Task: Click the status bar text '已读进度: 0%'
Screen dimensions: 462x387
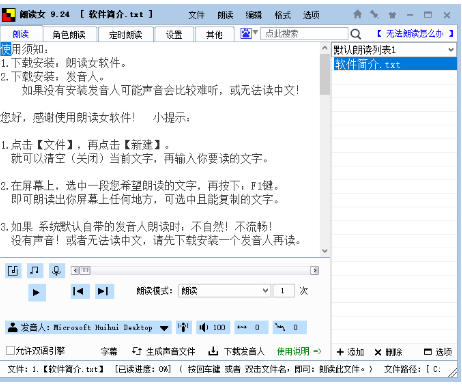Action: [143, 369]
